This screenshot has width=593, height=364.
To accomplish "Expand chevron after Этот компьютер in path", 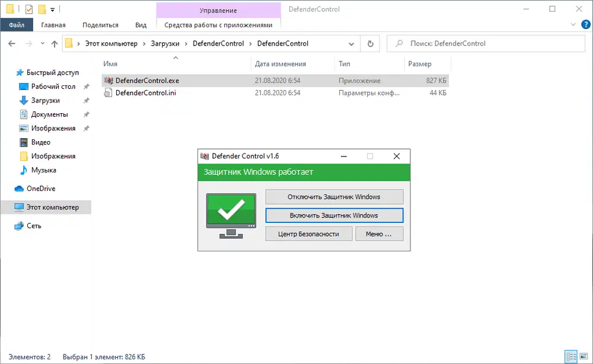I will (x=144, y=43).
